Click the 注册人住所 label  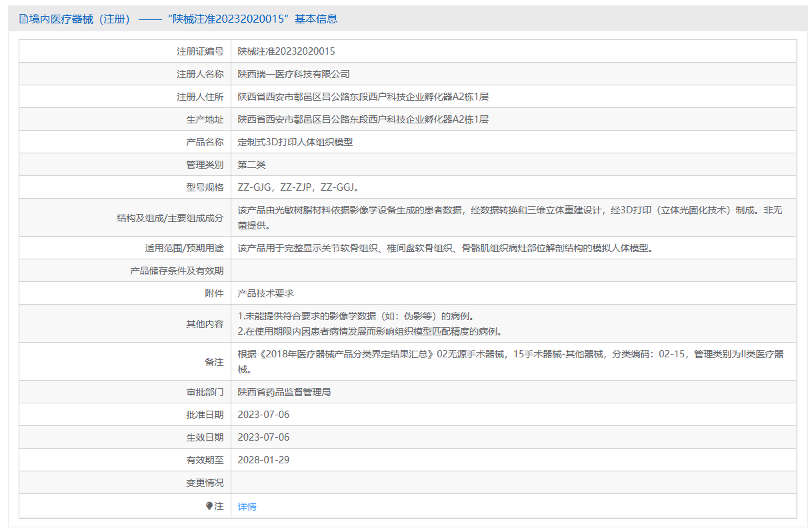point(200,97)
